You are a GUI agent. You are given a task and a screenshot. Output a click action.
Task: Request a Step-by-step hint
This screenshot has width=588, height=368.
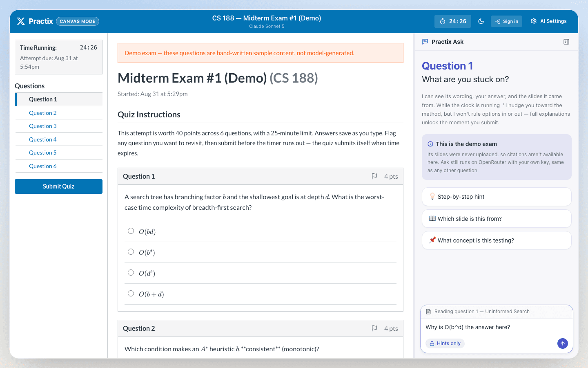coord(497,197)
